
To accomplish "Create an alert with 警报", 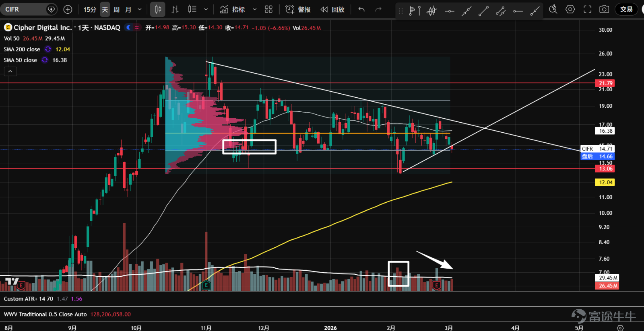I will [298, 9].
